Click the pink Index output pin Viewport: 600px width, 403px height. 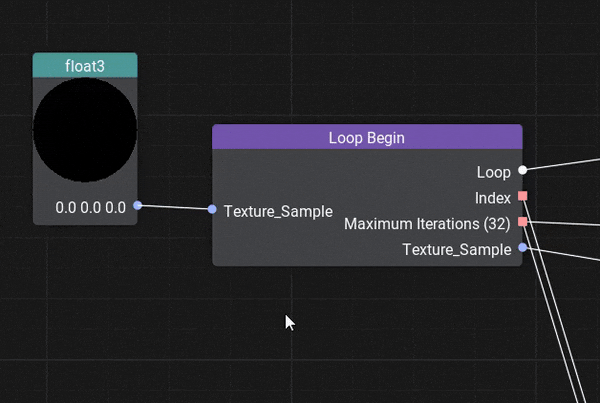522,197
